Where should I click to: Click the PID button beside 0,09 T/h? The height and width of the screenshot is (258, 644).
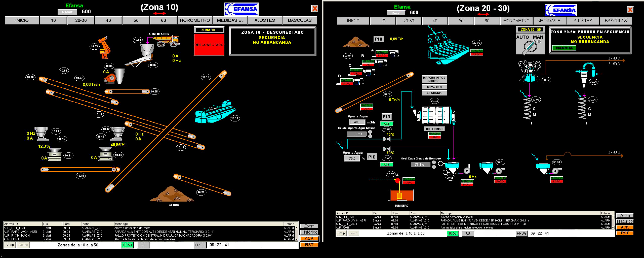click(379, 39)
